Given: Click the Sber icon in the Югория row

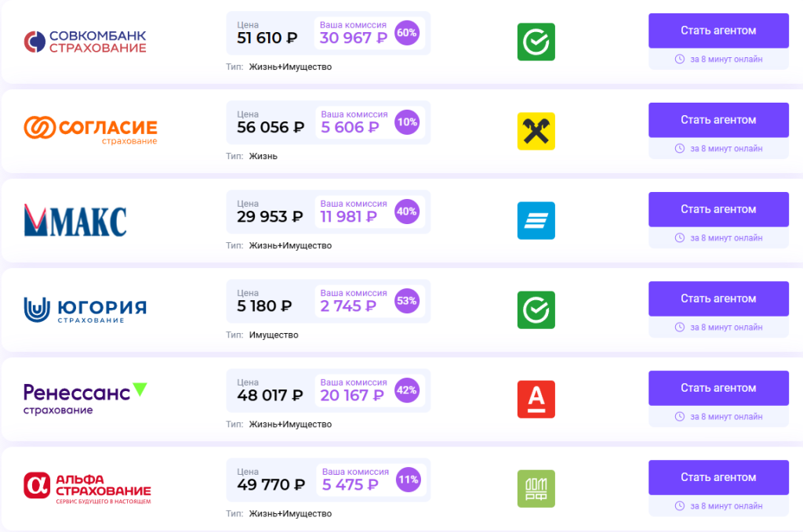Looking at the screenshot, I should pyautogui.click(x=536, y=310).
